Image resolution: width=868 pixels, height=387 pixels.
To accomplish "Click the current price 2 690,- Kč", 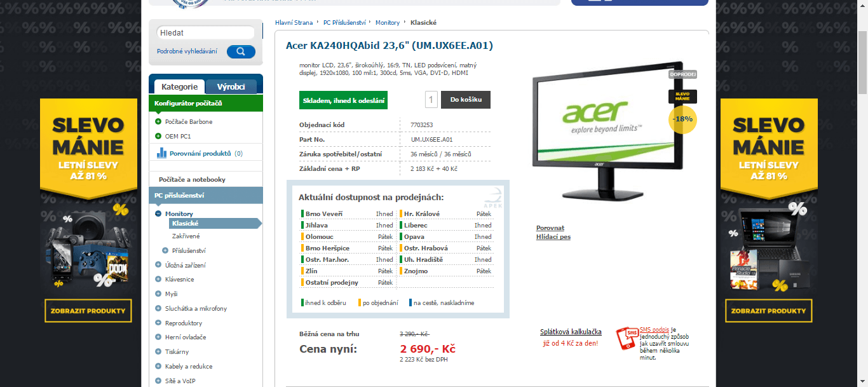I will tap(428, 349).
